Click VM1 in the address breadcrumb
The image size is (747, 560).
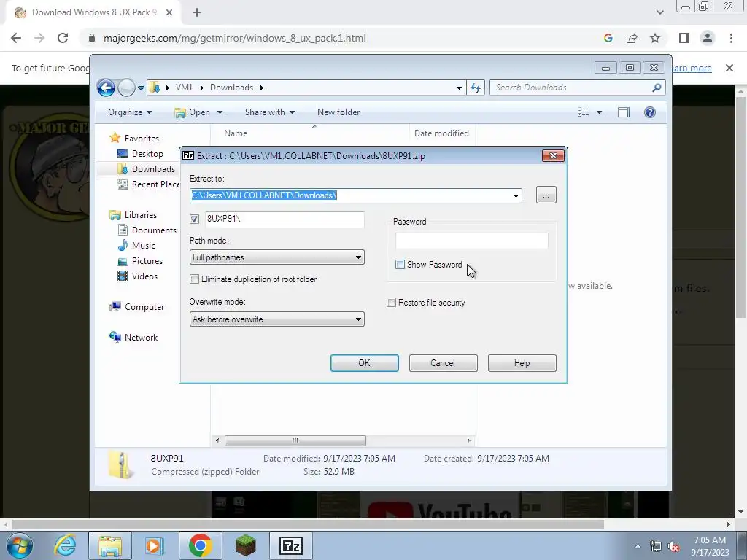[x=184, y=87]
